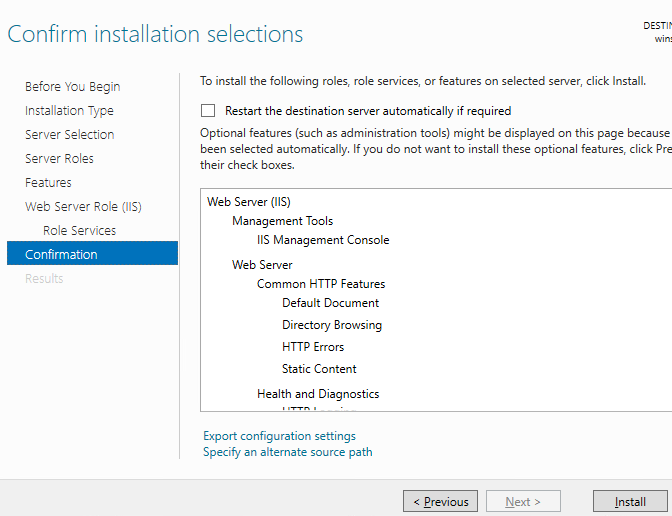This screenshot has width=672, height=516.
Task: Select the highlighted Confirmation step
Action: pos(61,255)
